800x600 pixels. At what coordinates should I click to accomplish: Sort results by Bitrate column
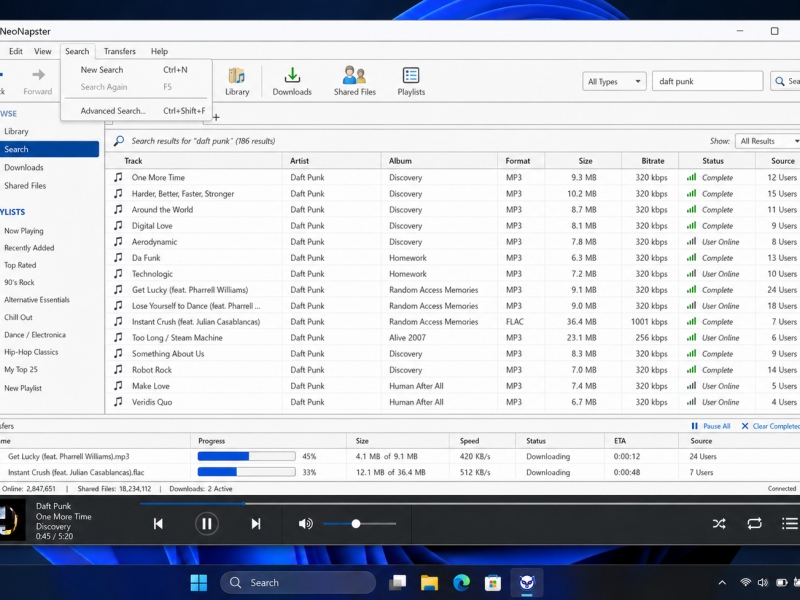(650, 161)
